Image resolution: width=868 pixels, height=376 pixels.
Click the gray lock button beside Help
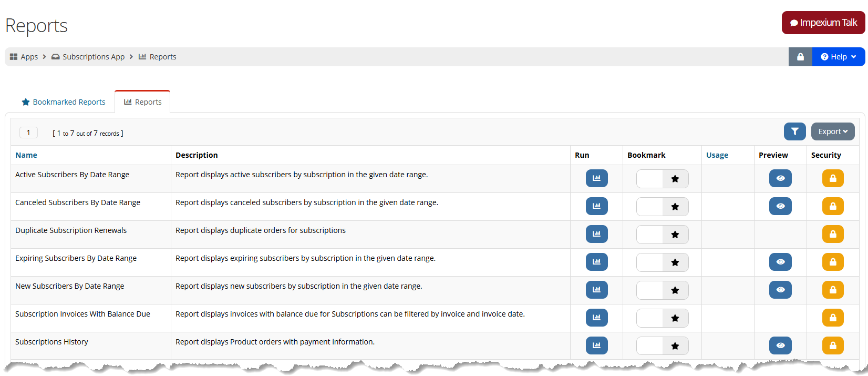(800, 57)
